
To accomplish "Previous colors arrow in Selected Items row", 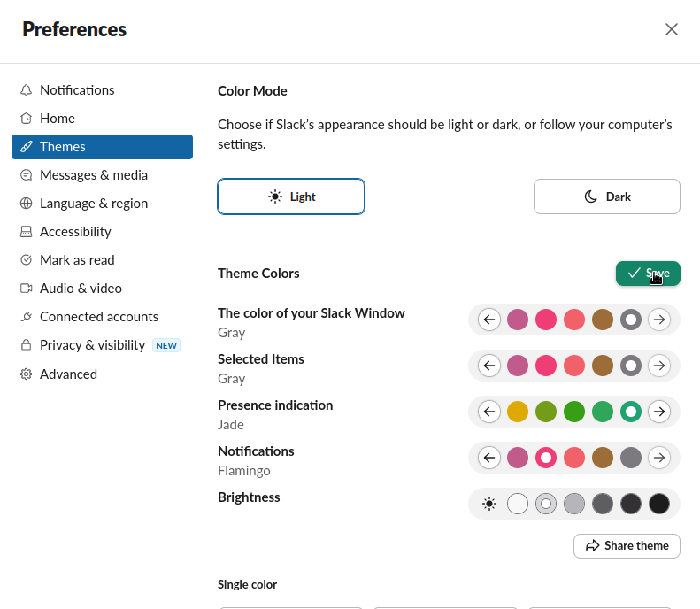I will click(x=489, y=366).
